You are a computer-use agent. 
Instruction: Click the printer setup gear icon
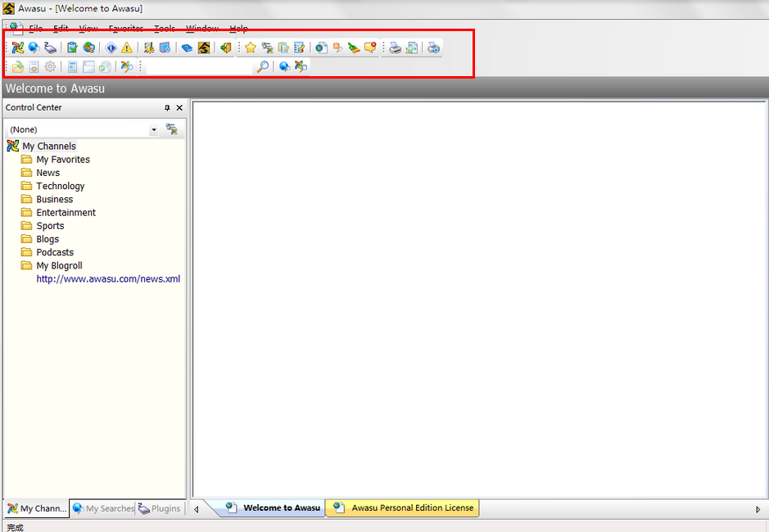[x=433, y=47]
